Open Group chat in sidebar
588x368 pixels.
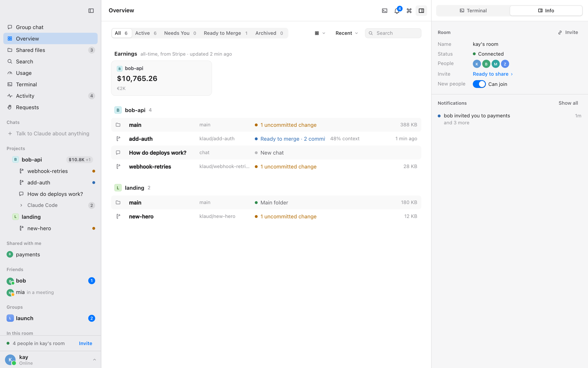[50, 27]
